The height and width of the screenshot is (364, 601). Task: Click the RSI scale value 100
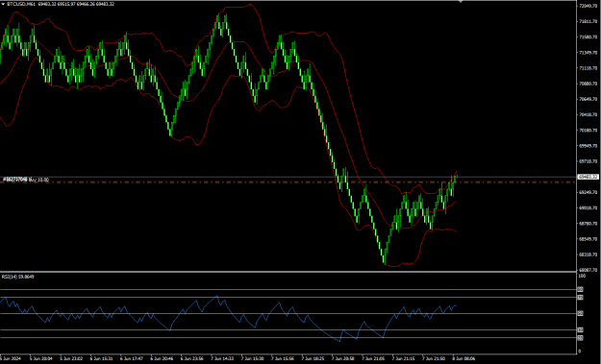point(582,276)
